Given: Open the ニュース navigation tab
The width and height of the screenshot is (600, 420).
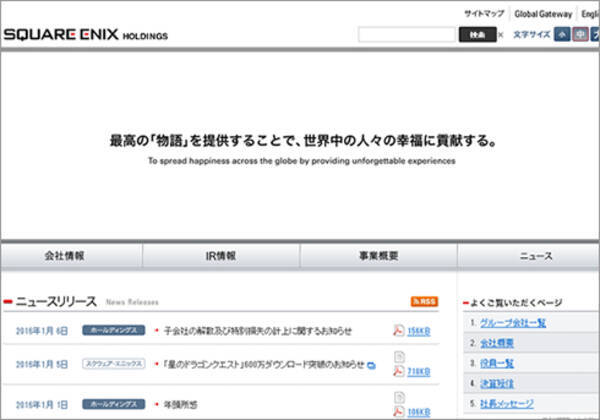Looking at the screenshot, I should pyautogui.click(x=529, y=256).
